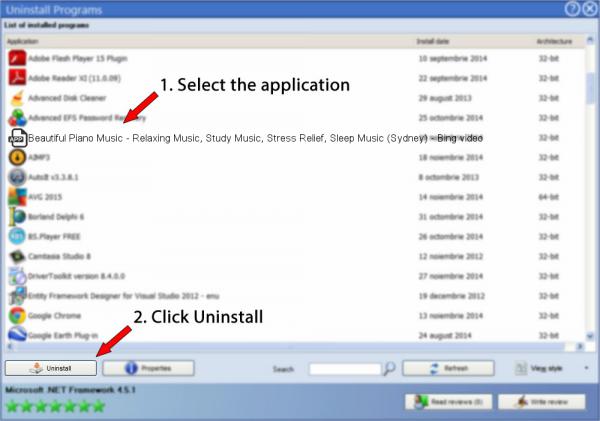Click the Google Chrome icon

[x=17, y=316]
